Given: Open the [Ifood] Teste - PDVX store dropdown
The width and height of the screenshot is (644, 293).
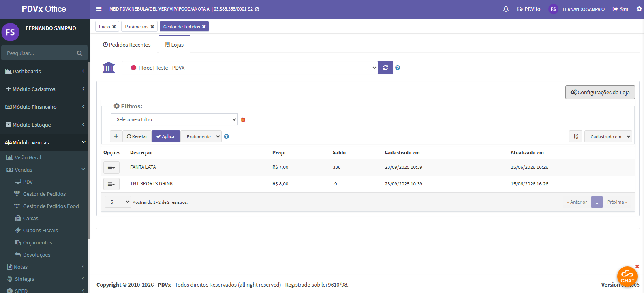Looking at the screenshot, I should tap(250, 68).
